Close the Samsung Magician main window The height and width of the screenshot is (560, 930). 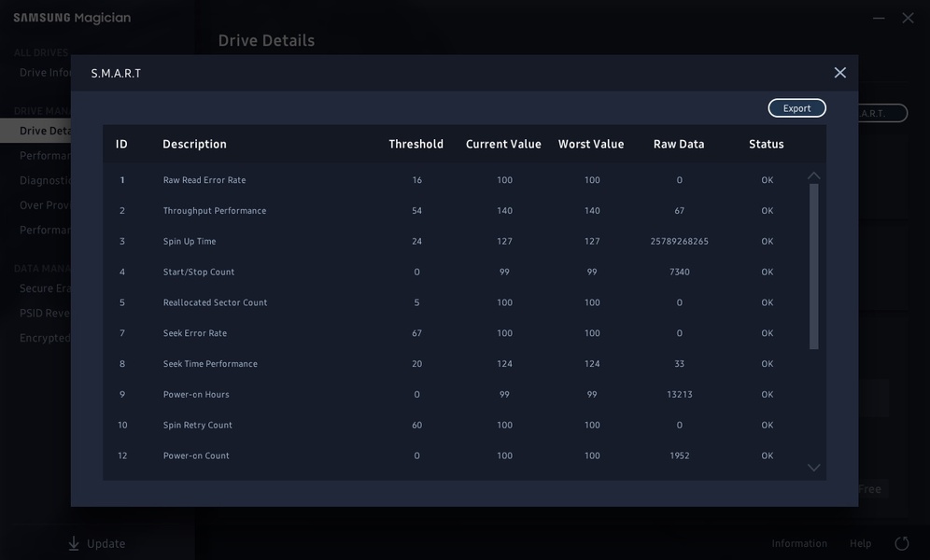[x=908, y=18]
